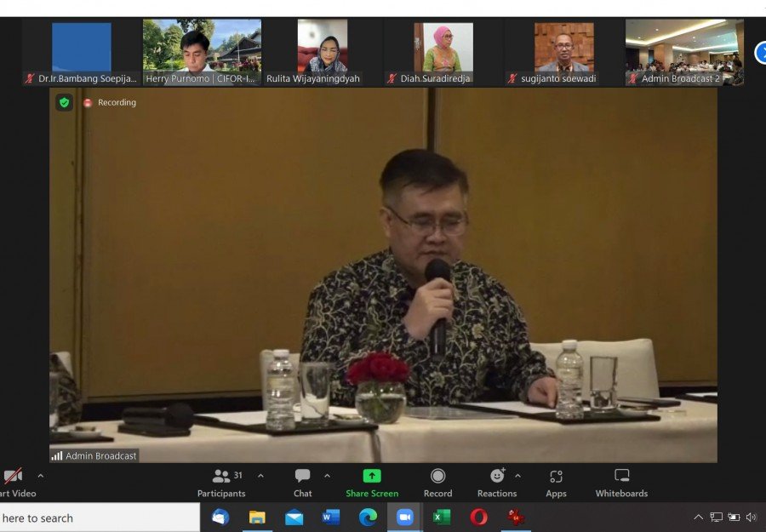Click the Zoom icon in the taskbar
The image size is (766, 532).
point(404,518)
